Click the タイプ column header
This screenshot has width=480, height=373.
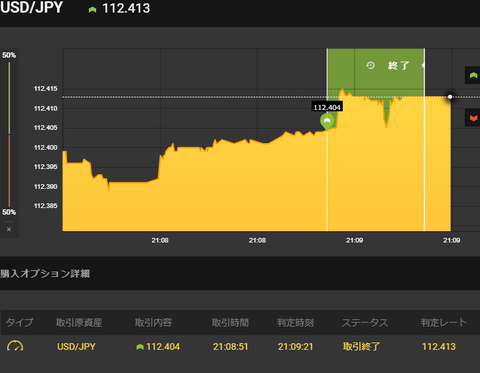[x=19, y=322]
